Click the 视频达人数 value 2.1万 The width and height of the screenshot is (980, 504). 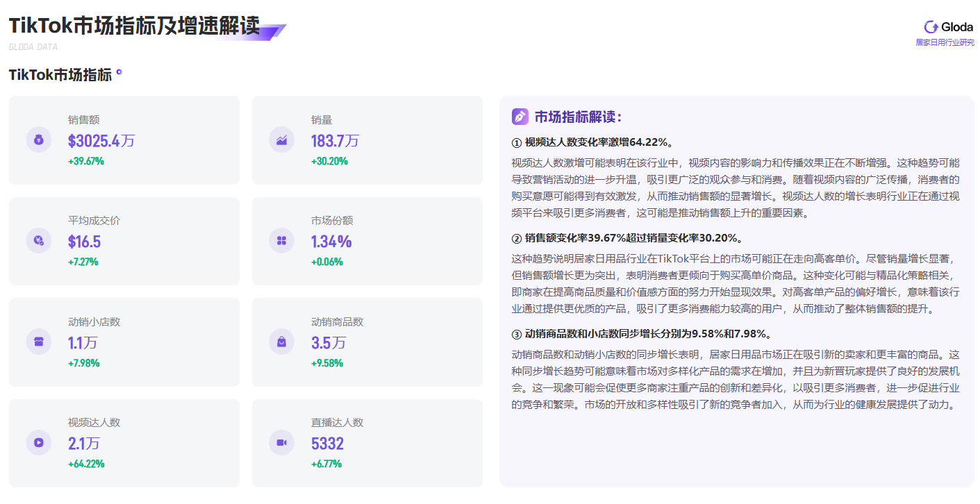(x=84, y=444)
